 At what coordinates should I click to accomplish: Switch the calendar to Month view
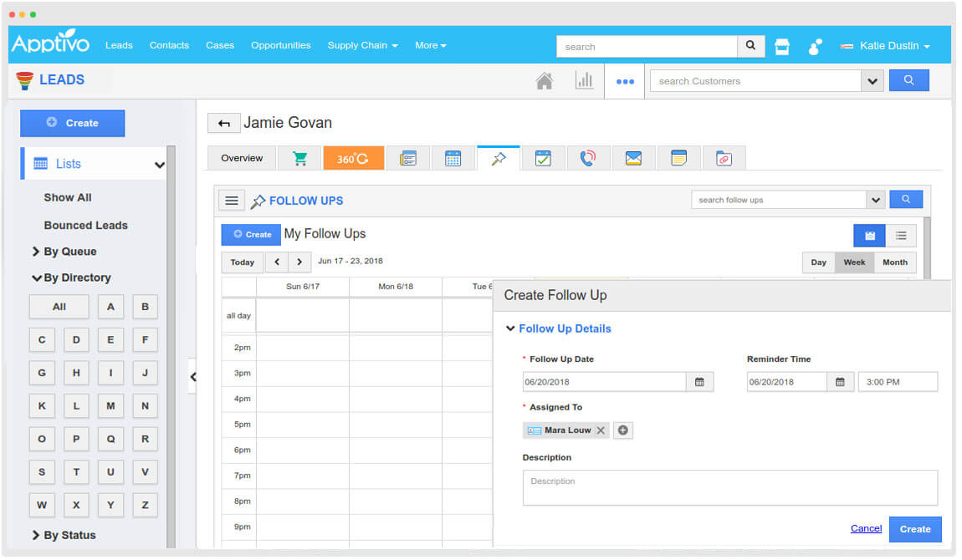point(895,262)
